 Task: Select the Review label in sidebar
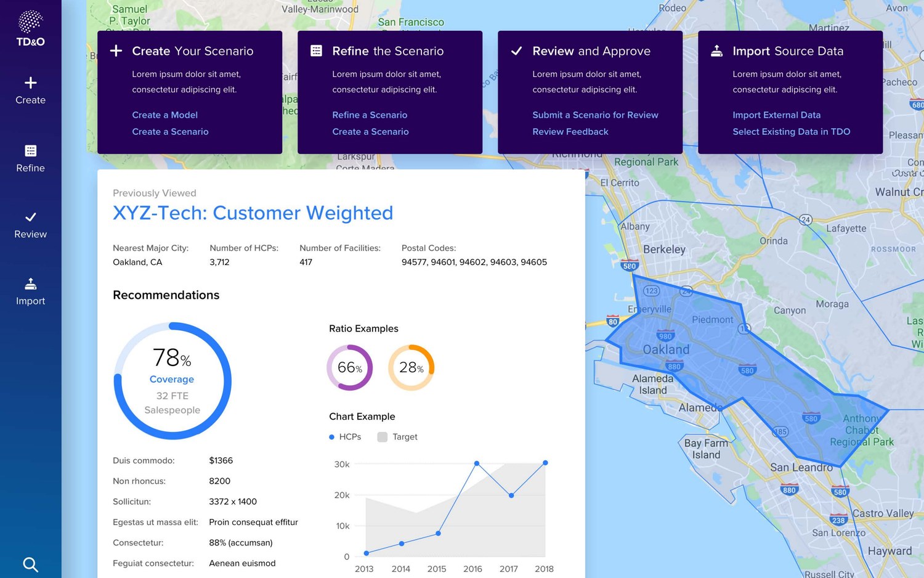(31, 234)
